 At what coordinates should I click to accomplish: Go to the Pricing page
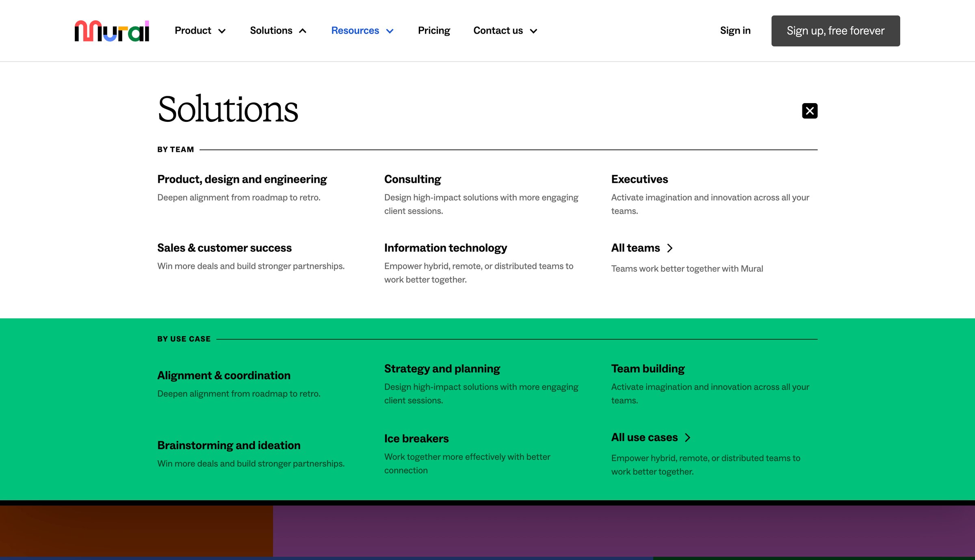coord(434,31)
